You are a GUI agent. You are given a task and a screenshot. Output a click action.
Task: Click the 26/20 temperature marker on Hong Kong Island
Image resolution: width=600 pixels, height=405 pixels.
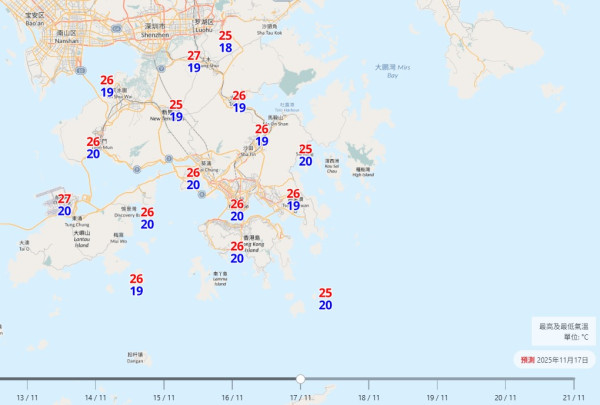[237, 252]
